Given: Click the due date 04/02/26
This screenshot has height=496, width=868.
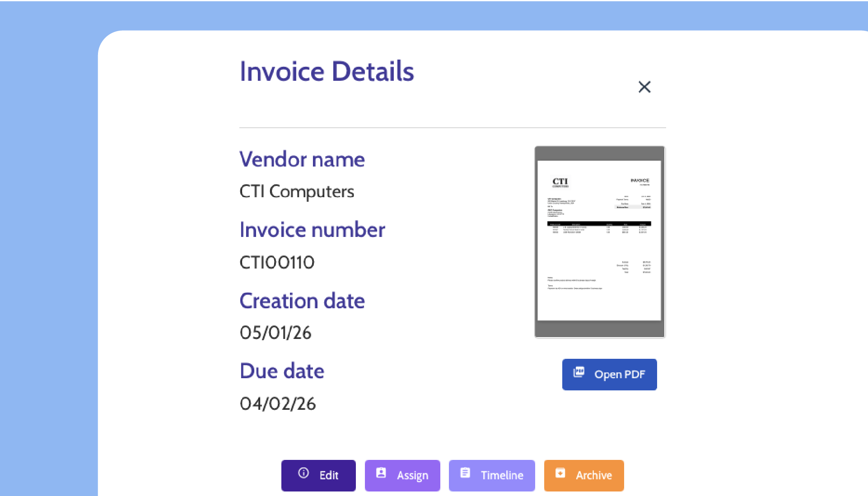Looking at the screenshot, I should pos(278,403).
